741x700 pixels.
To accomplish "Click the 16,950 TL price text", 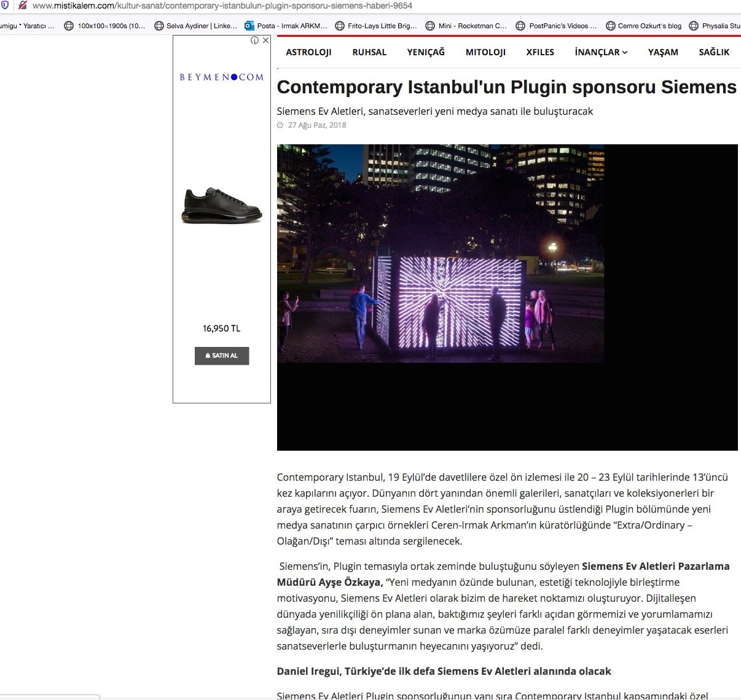I will 222,329.
